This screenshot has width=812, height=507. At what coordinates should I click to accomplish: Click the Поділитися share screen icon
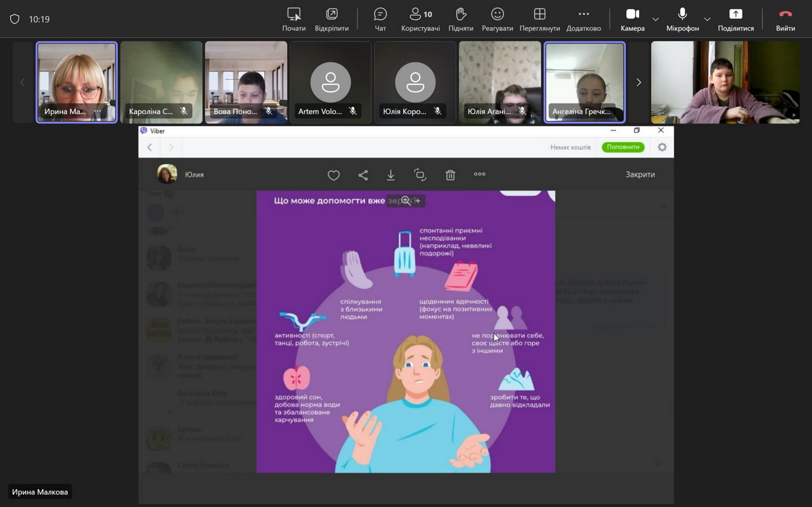[735, 19]
